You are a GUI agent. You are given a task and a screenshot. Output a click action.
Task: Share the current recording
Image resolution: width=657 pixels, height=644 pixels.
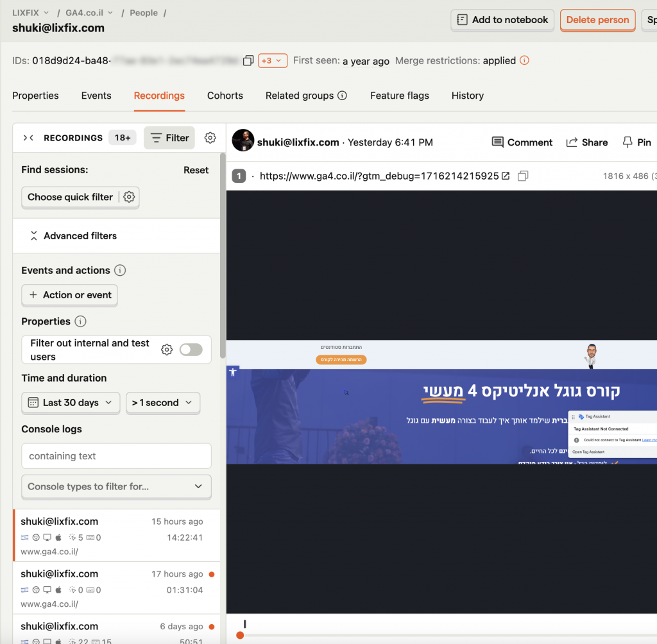pos(586,142)
